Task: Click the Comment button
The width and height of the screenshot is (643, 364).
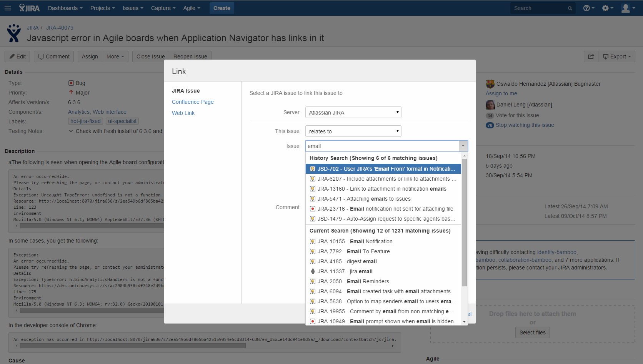Action: pyautogui.click(x=54, y=57)
